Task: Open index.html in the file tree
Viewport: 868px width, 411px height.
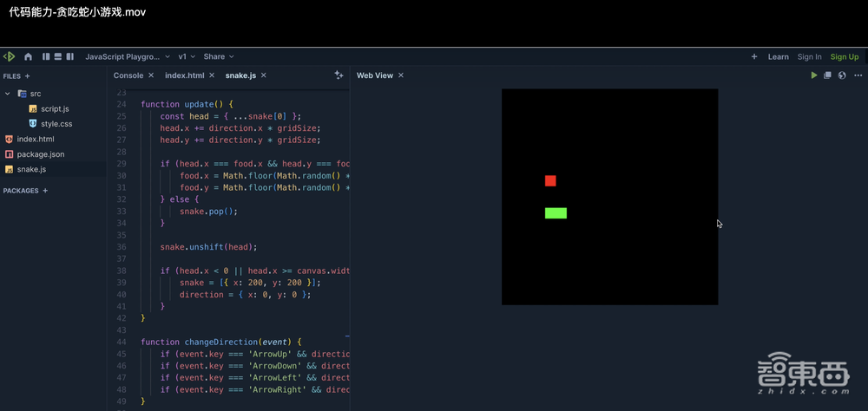Action: [x=36, y=139]
